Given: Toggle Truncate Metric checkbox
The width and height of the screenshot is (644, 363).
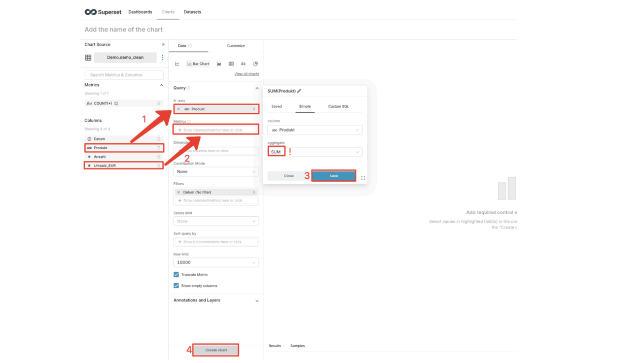Looking at the screenshot, I should pos(176,275).
